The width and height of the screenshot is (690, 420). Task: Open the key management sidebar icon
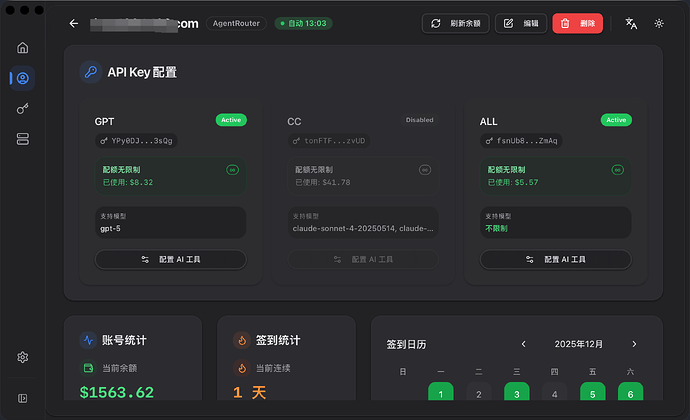coord(23,108)
